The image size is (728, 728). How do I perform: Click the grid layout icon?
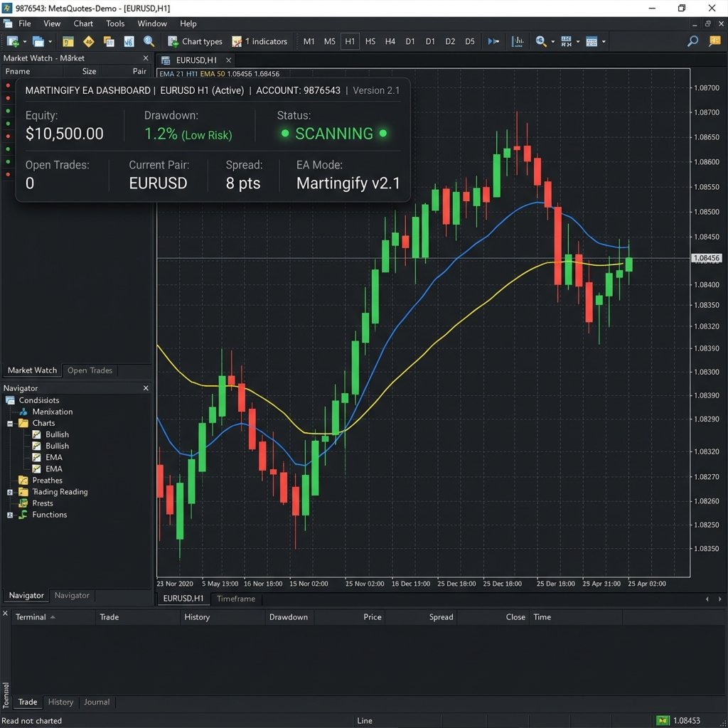point(567,41)
